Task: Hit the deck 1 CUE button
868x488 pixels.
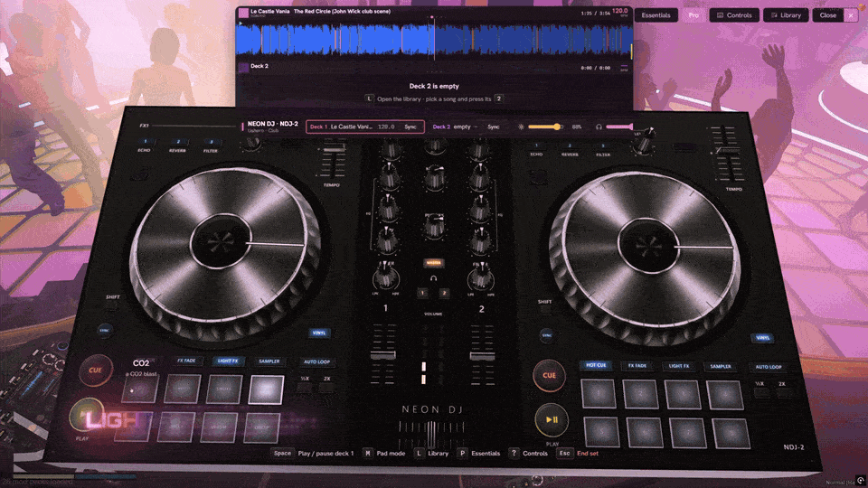Action: click(x=95, y=371)
